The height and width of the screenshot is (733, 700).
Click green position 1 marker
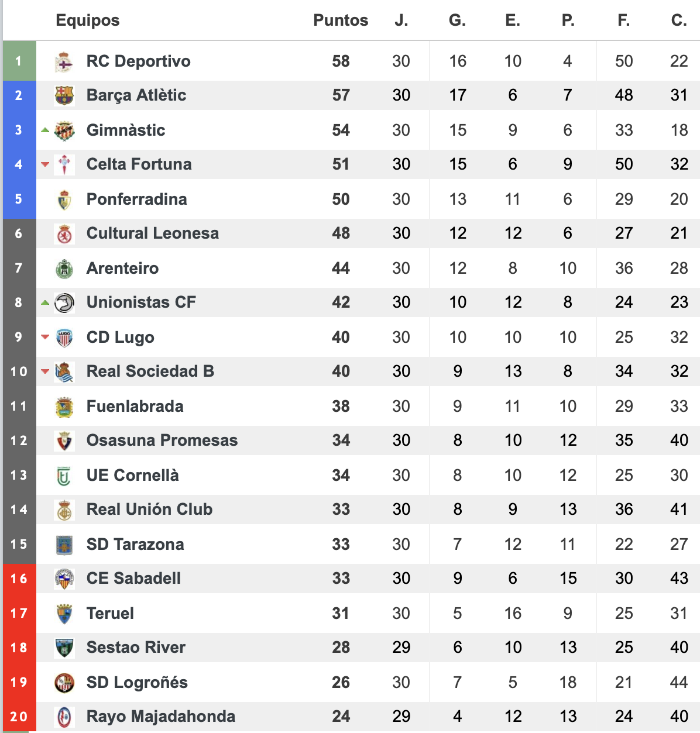[x=19, y=61]
